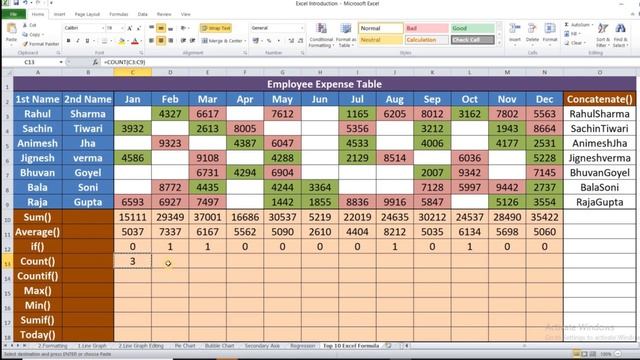Apply the Good cell style
This screenshot has height=360, width=640.
point(472,28)
